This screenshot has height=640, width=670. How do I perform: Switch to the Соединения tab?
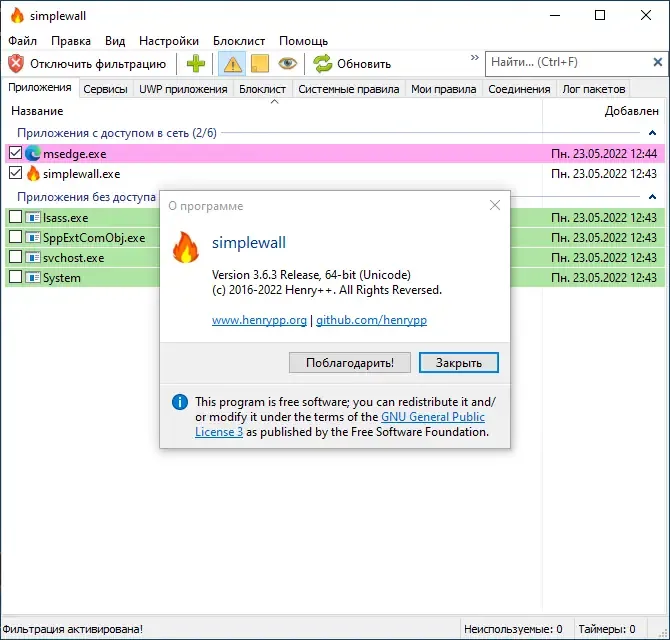[x=519, y=89]
